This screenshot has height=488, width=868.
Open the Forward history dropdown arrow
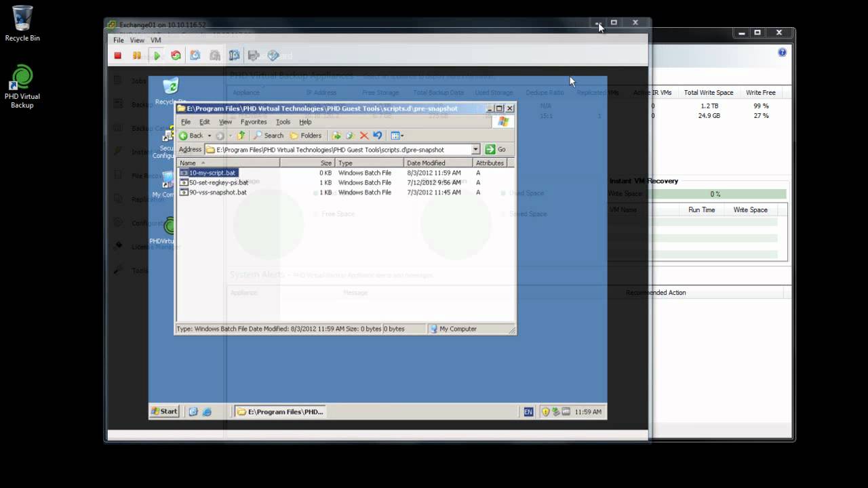[230, 136]
